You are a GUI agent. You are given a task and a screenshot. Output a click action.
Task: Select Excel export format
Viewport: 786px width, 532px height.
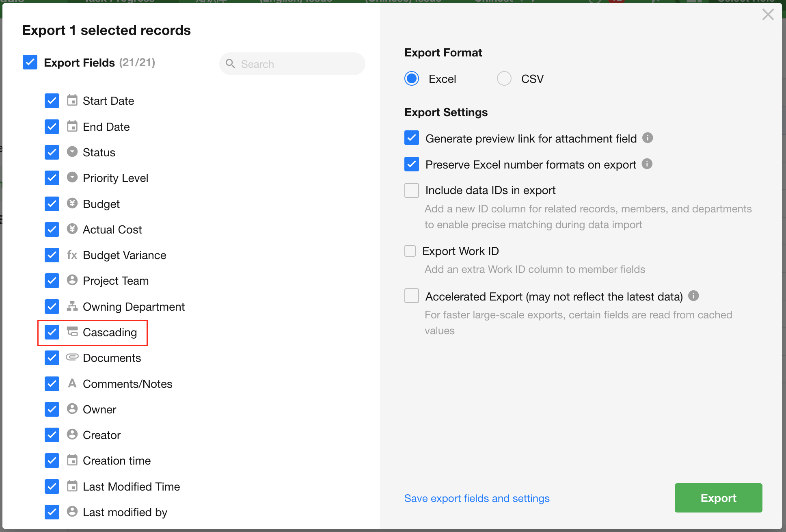412,78
